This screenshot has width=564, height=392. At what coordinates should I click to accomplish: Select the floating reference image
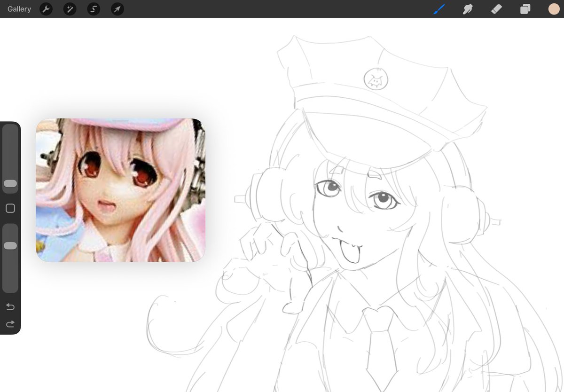tap(121, 190)
